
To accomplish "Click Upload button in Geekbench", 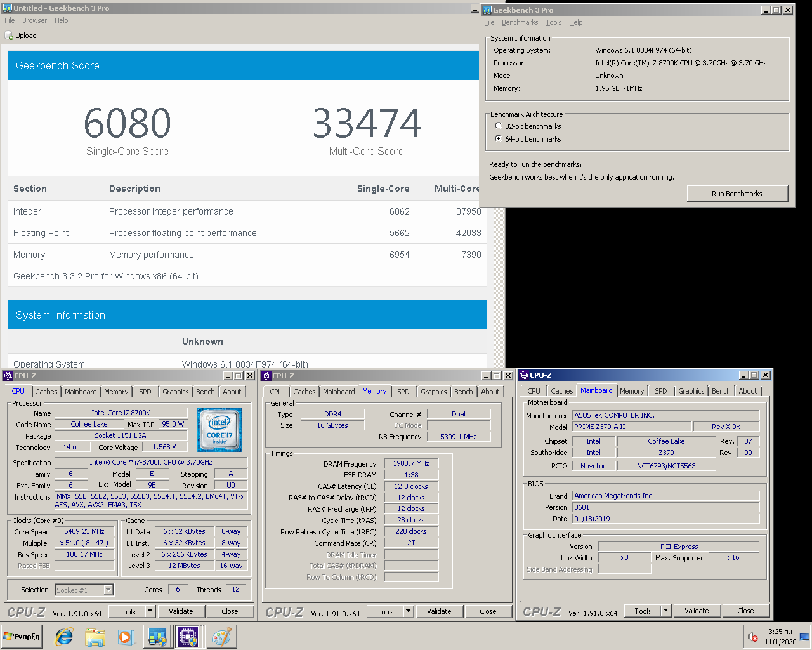I will pos(21,36).
